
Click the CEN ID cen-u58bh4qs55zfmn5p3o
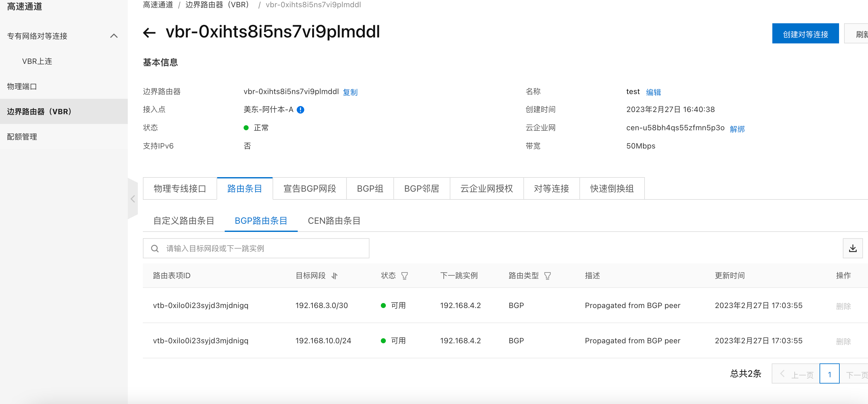(x=675, y=128)
